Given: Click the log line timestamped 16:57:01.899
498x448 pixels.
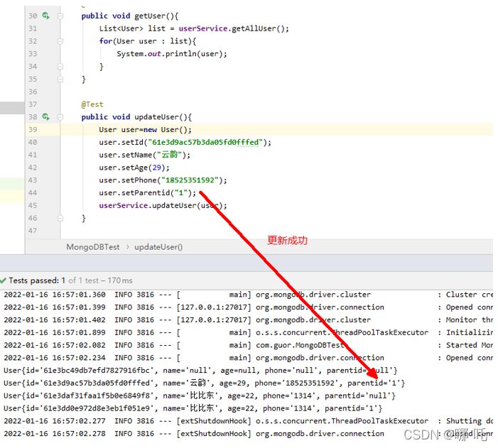Looking at the screenshot, I should tap(248, 332).
